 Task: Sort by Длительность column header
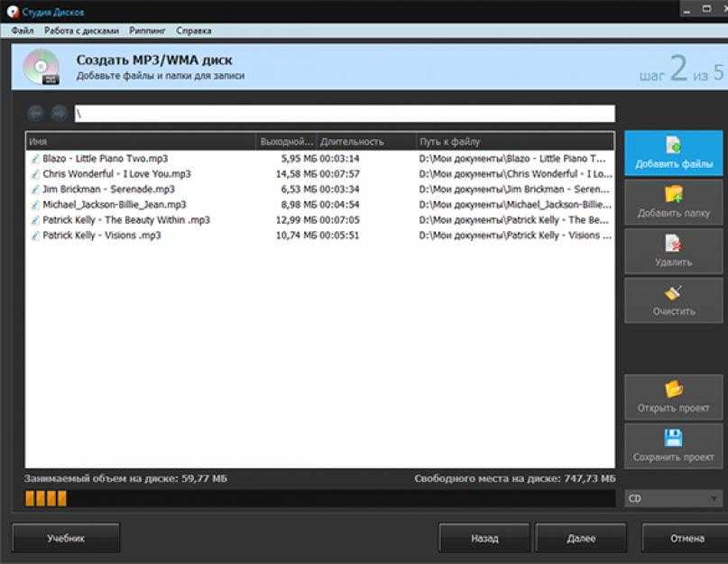366,142
